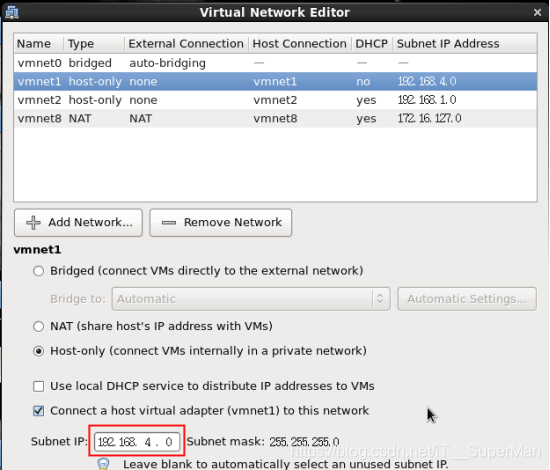This screenshot has width=550, height=470.
Task: Click subnet address 192.168.4.0 in list
Action: pos(427,81)
